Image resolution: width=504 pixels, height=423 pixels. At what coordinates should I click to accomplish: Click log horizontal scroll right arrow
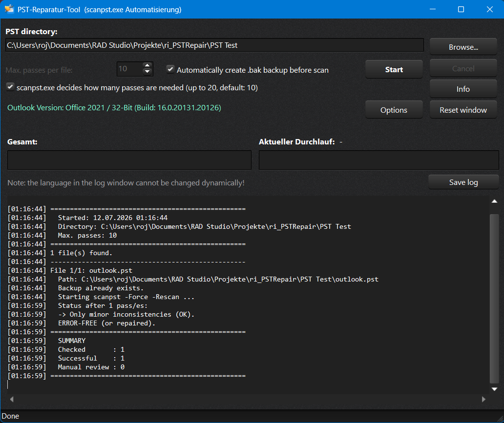(483, 399)
